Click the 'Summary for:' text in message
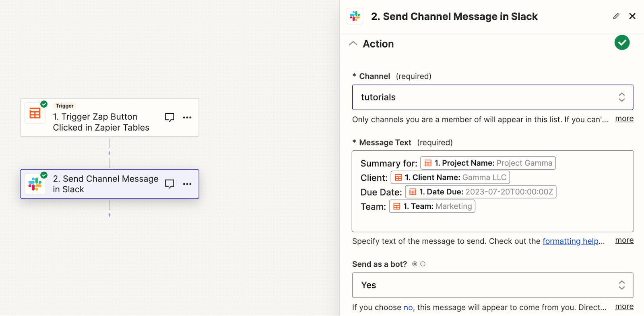644x316 pixels. [x=389, y=163]
